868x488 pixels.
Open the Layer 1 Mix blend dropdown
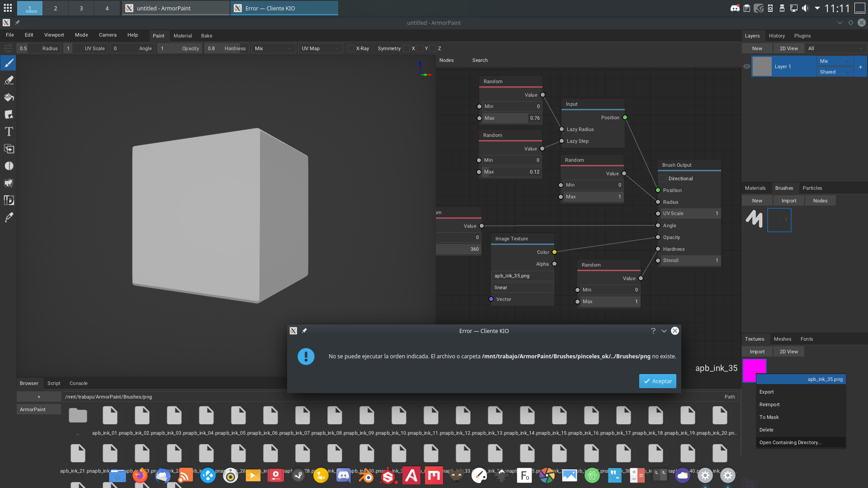(835, 61)
